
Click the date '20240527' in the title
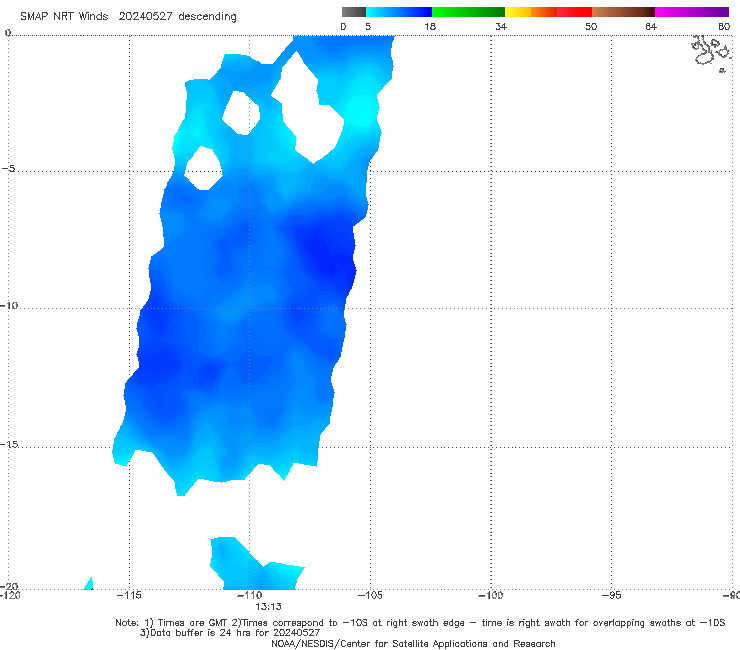coord(145,17)
